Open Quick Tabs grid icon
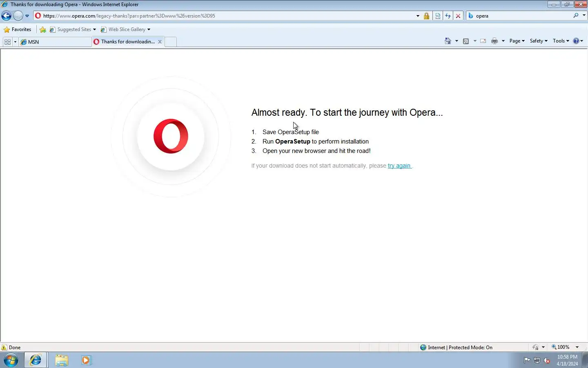The height and width of the screenshot is (368, 588). (x=7, y=42)
